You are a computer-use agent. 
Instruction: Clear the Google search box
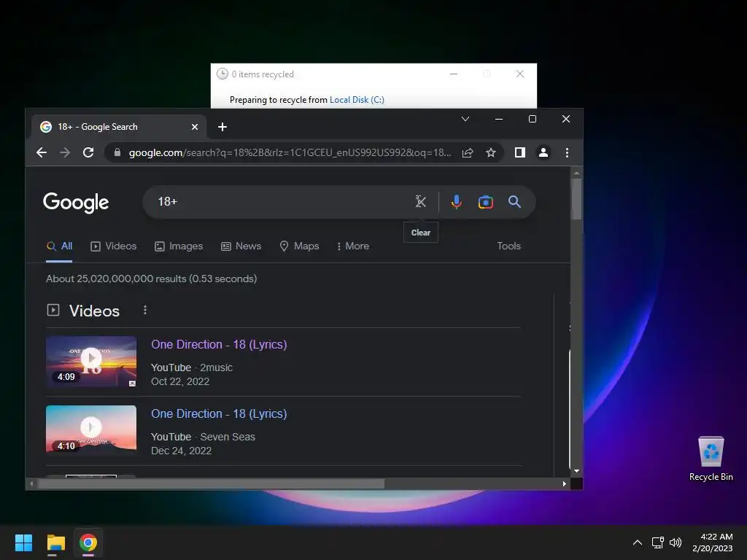point(420,202)
